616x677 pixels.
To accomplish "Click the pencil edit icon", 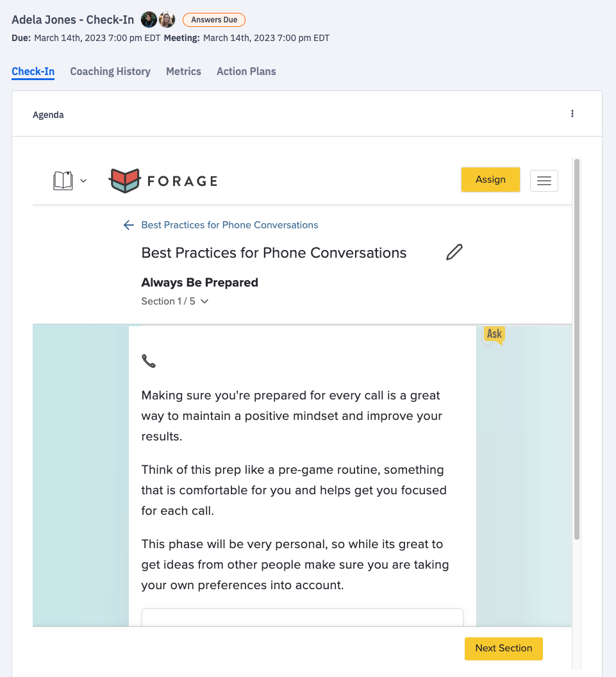I will [454, 253].
